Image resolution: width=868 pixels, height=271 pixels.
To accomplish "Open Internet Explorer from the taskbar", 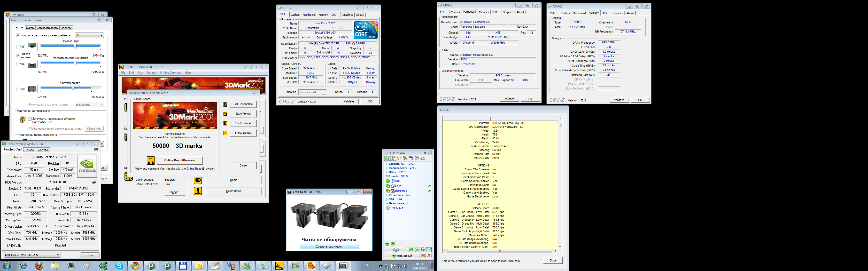I will [23, 266].
